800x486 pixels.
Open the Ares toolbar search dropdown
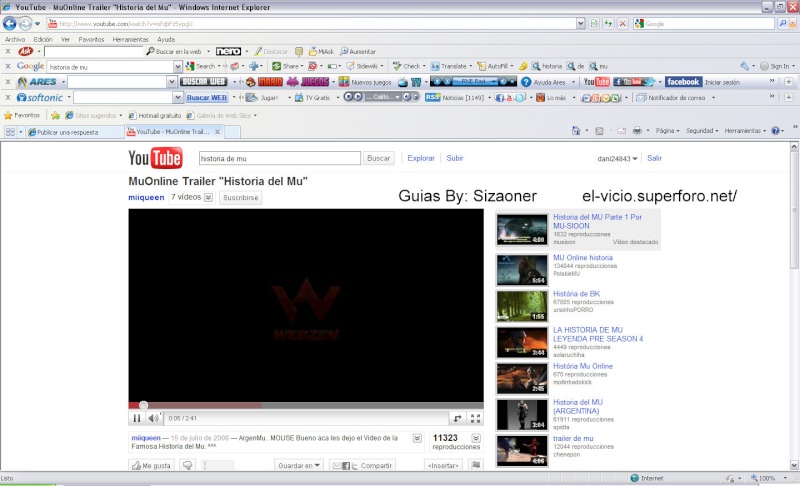coord(171,82)
